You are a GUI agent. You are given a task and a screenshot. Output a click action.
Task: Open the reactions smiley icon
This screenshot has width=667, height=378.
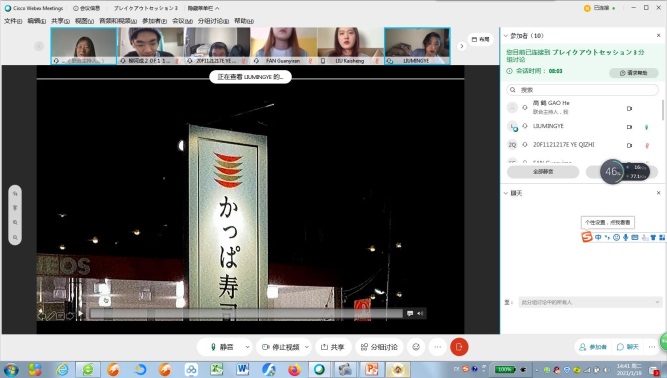tap(416, 347)
